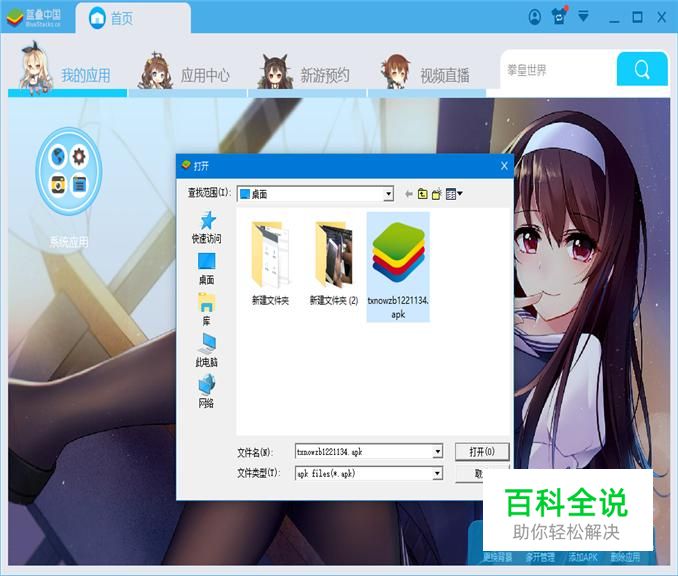Open the 系统应用 folder icon
678x576 pixels.
pyautogui.click(x=69, y=171)
